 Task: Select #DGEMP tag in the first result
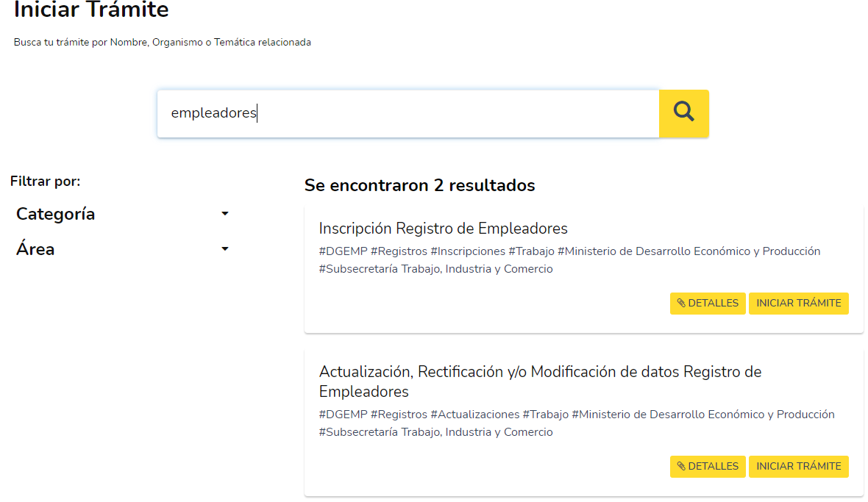pos(343,251)
